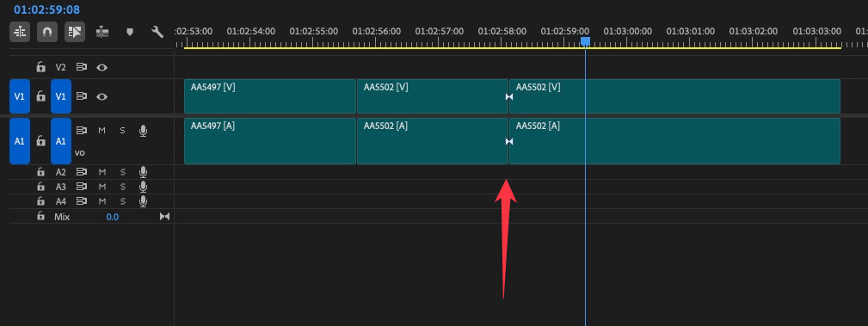
Task: Hide V1 track output with eye icon
Action: (x=102, y=96)
